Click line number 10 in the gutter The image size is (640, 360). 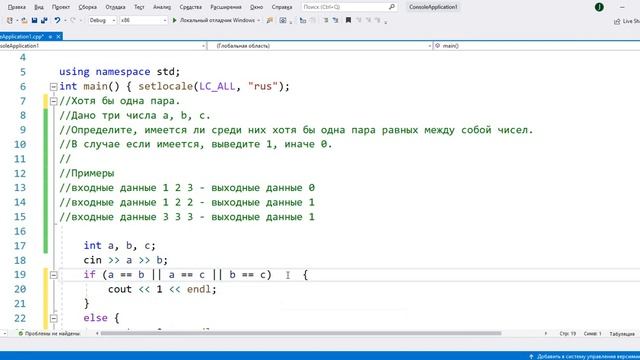click(20, 144)
